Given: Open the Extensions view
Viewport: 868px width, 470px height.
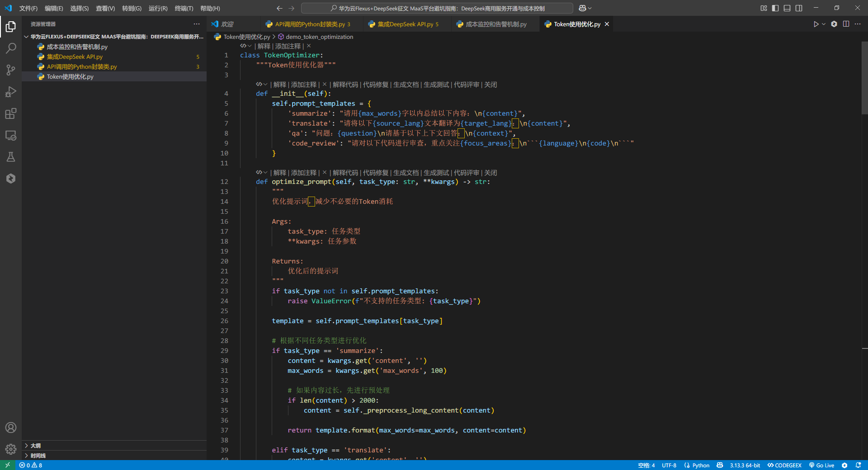Looking at the screenshot, I should coord(11,113).
